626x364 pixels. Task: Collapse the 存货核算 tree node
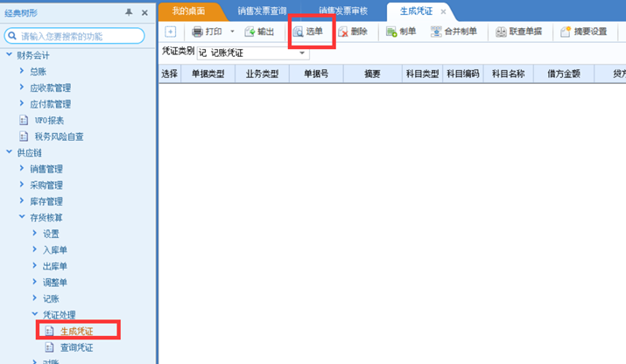[22, 217]
